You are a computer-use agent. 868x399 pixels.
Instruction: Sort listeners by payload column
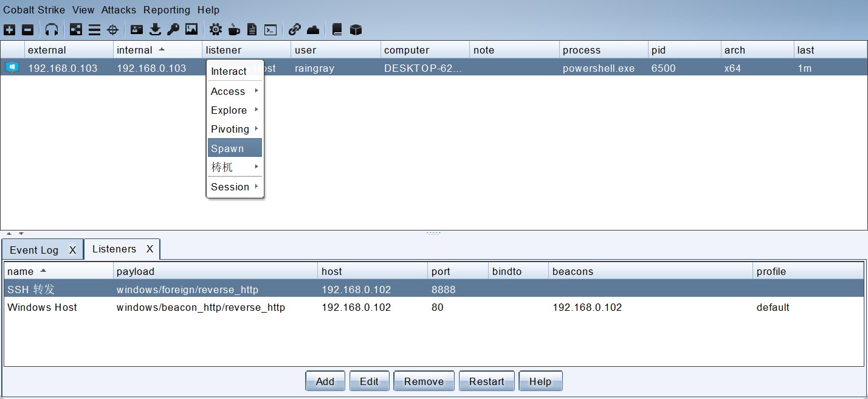point(216,271)
